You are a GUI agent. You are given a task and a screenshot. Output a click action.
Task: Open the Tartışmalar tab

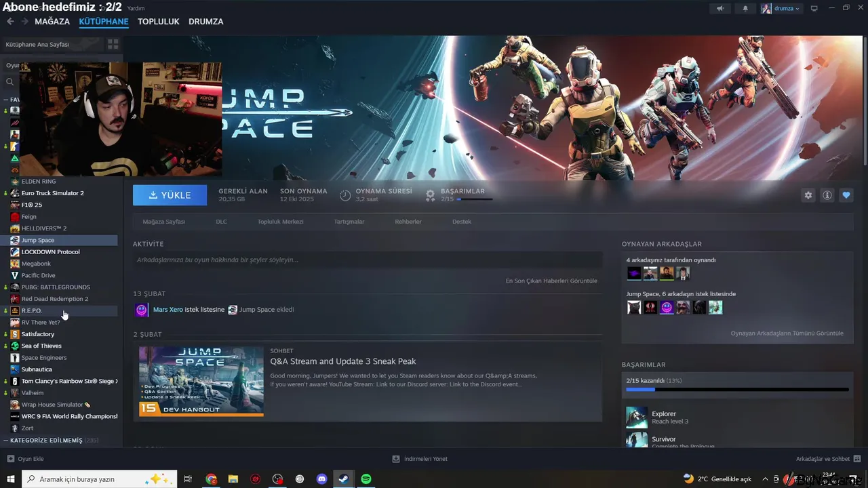[349, 222]
